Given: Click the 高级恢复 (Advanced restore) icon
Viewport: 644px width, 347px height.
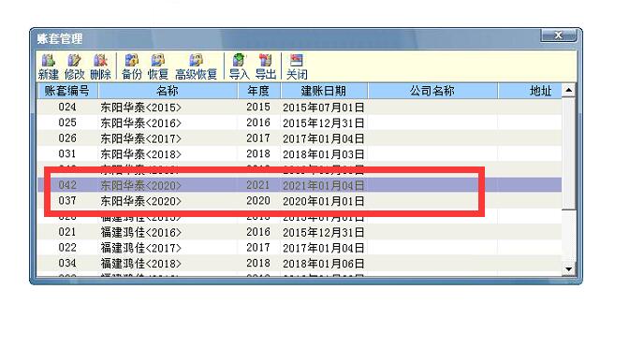Looking at the screenshot, I should point(196,66).
